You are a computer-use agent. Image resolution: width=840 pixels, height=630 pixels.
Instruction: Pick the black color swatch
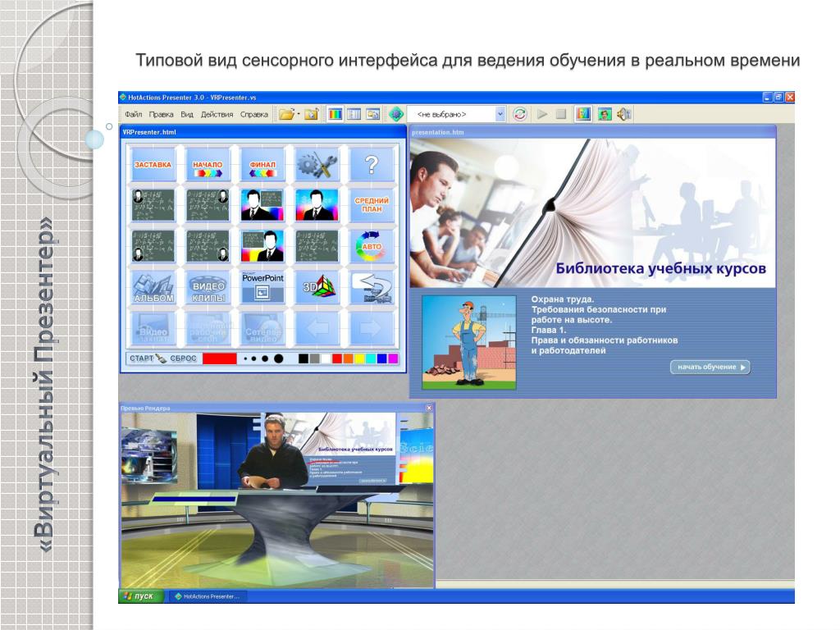point(304,358)
